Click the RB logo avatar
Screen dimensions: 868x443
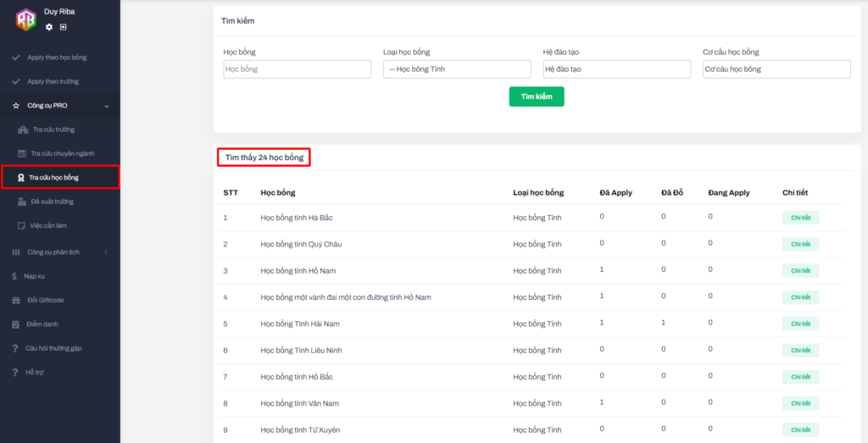26,19
